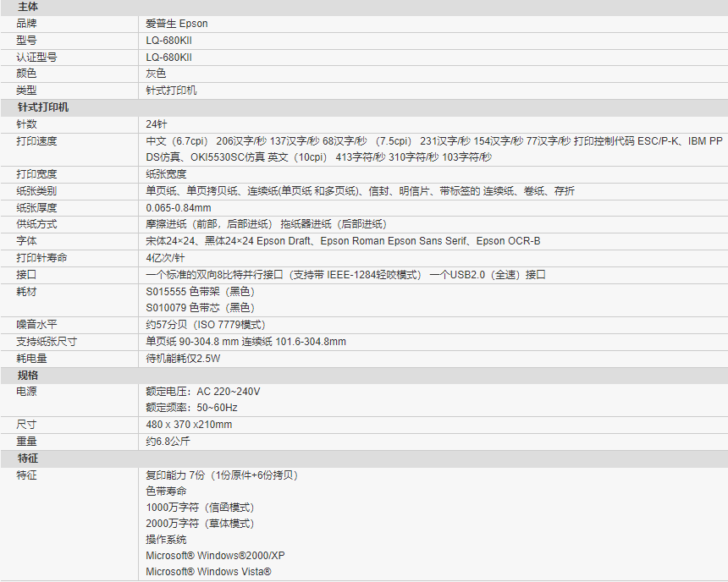Click the 操作系统 line

click(166, 540)
